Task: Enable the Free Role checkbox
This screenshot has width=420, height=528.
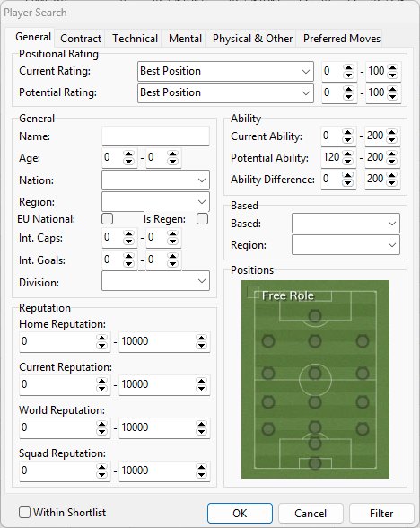Action: tap(252, 292)
